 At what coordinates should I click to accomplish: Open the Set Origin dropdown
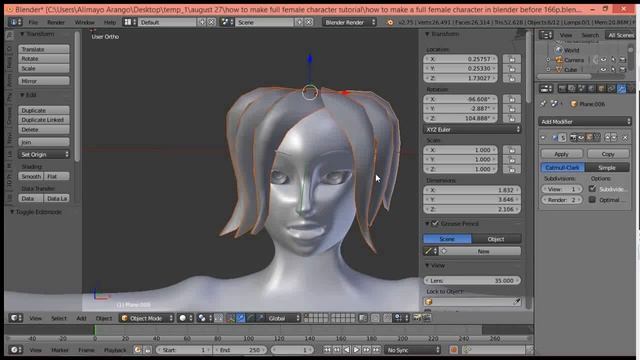click(44, 154)
